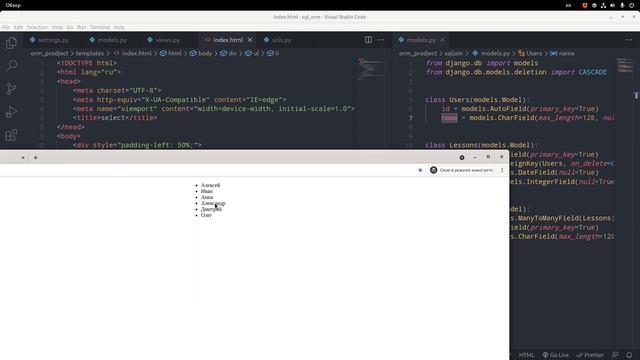Switch to the views.py tab
This screenshot has width=640, height=360.
(x=164, y=40)
